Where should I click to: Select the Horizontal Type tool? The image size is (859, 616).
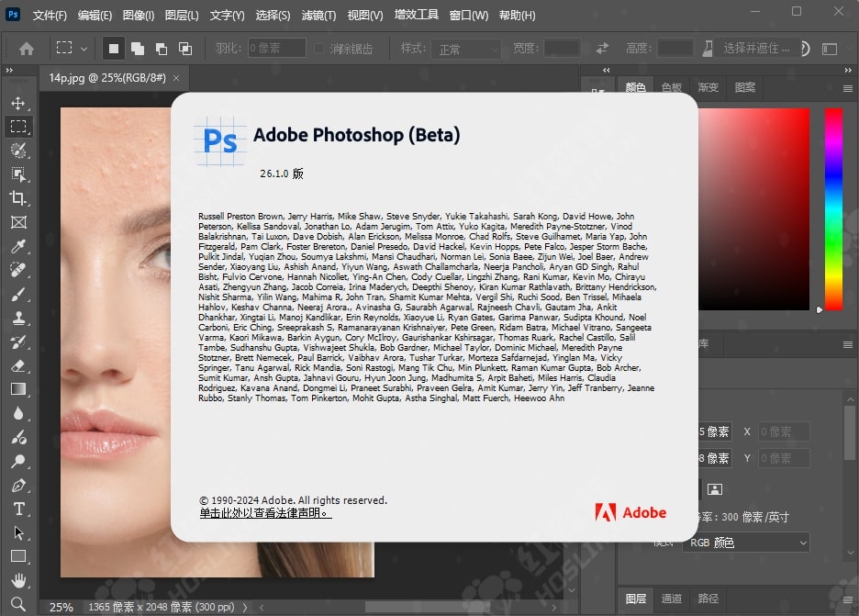pyautogui.click(x=18, y=509)
